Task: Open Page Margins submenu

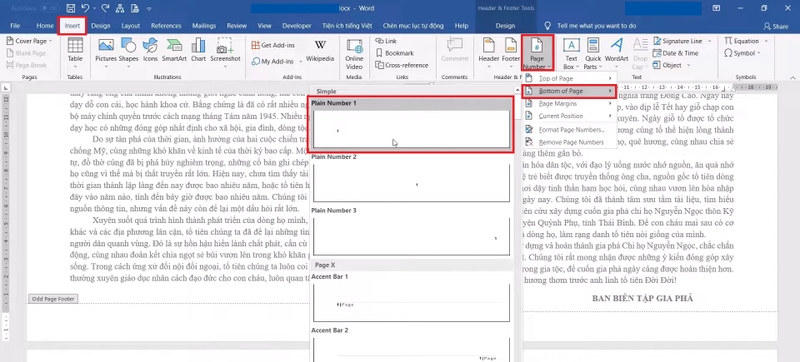Action: [x=569, y=104]
